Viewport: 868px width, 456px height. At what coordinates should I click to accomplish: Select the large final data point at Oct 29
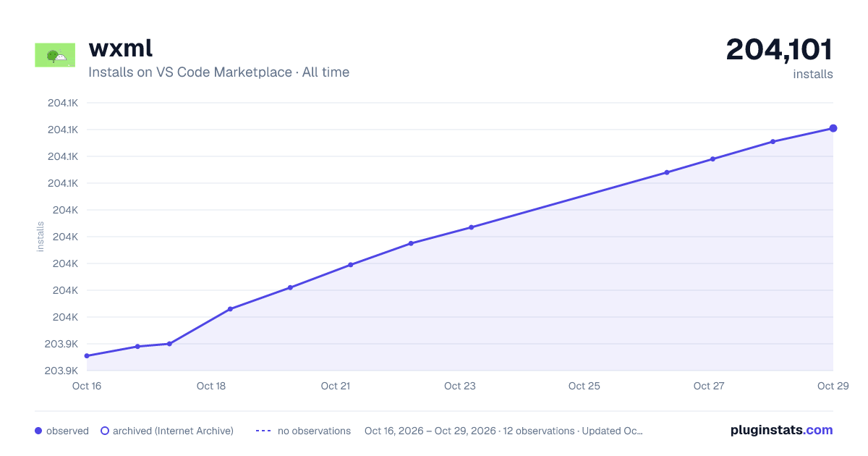tap(833, 128)
